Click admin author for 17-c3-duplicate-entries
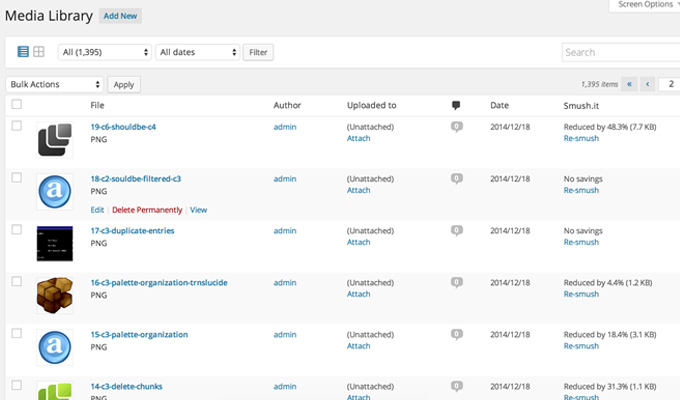Image resolution: width=680 pixels, height=400 pixels. click(285, 231)
